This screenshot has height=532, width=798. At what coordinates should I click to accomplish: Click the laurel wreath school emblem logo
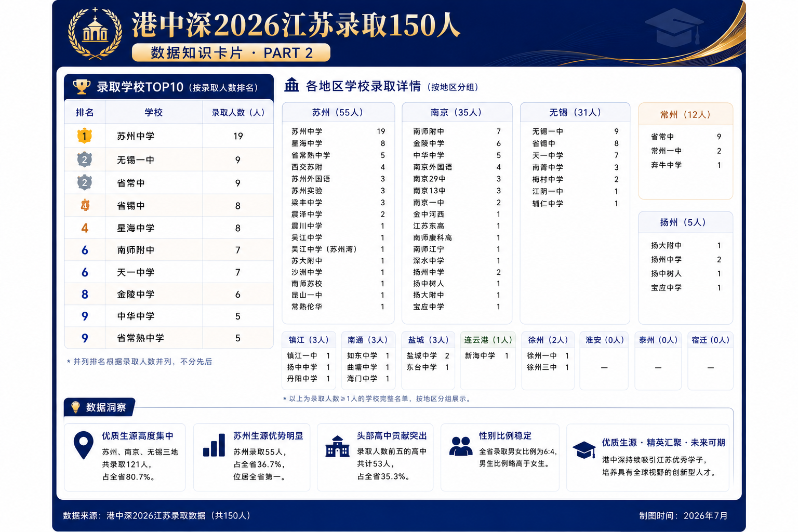click(x=95, y=33)
